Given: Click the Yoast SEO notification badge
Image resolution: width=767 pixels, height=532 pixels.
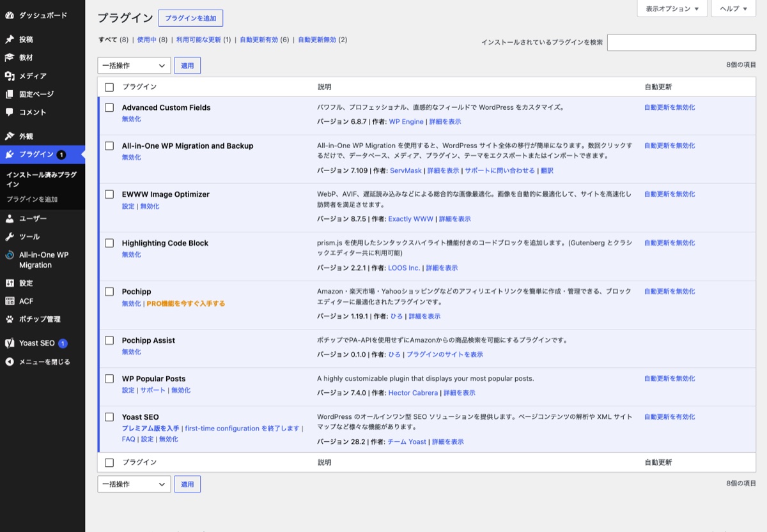Looking at the screenshot, I should (x=63, y=344).
